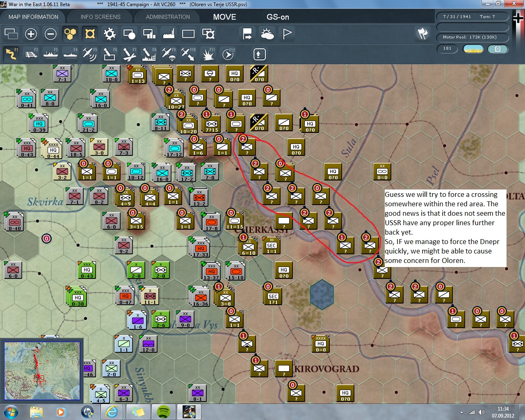
Task: Select the F5 air recon icon
Action: click(90, 54)
